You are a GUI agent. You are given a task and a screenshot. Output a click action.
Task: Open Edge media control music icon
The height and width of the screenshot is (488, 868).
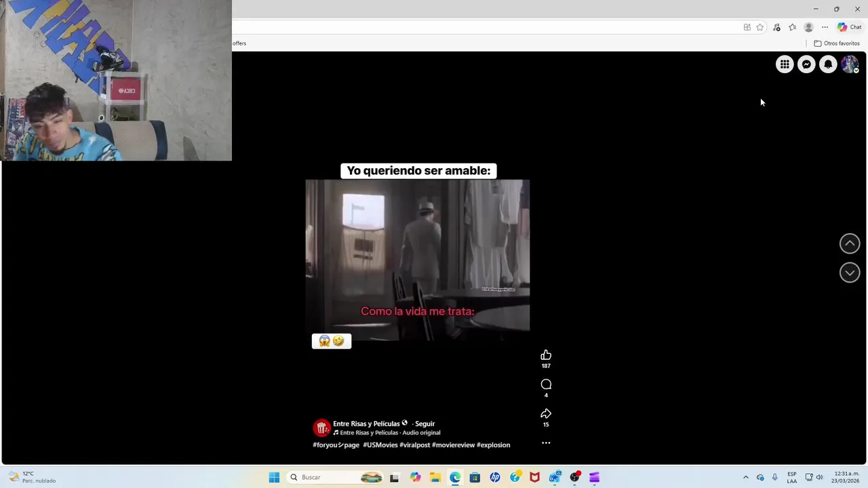tap(776, 27)
